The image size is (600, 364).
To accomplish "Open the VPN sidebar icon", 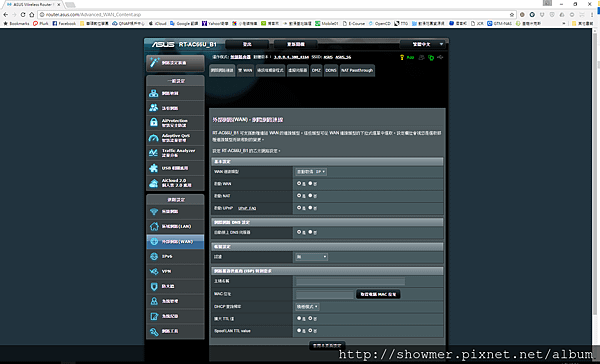I will [x=154, y=271].
